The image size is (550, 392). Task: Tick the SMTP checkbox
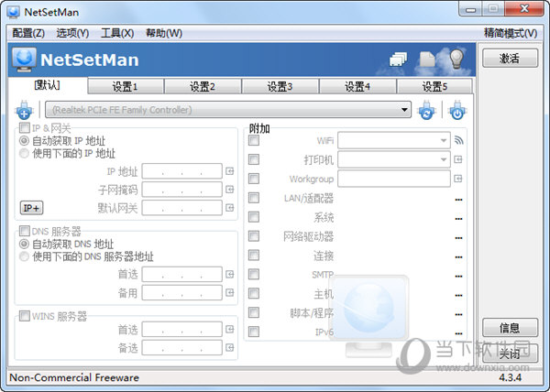254,274
